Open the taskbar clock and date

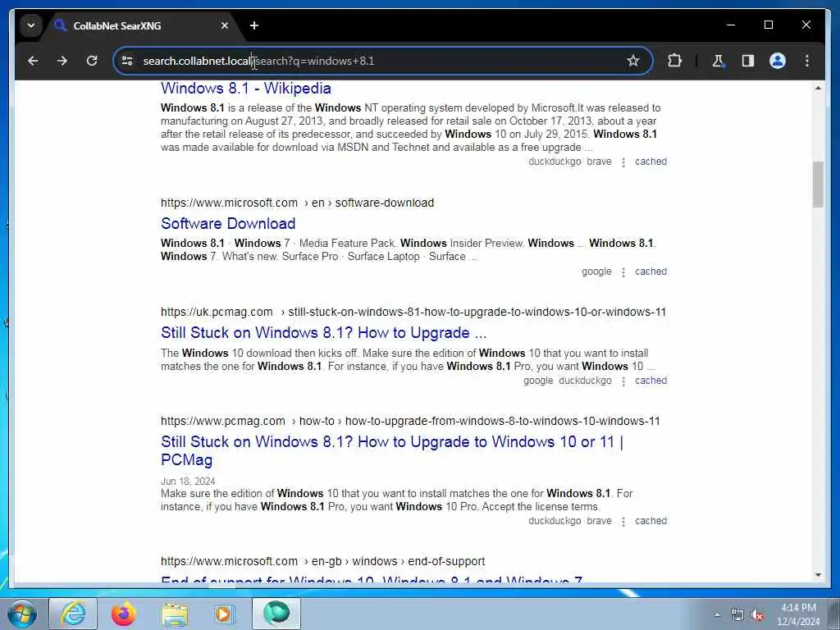tap(798, 614)
